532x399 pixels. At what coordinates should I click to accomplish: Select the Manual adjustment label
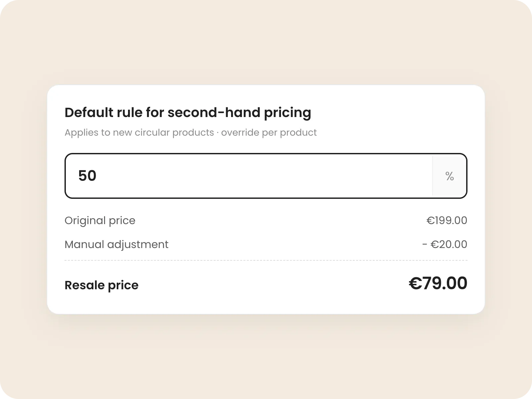[x=116, y=244]
